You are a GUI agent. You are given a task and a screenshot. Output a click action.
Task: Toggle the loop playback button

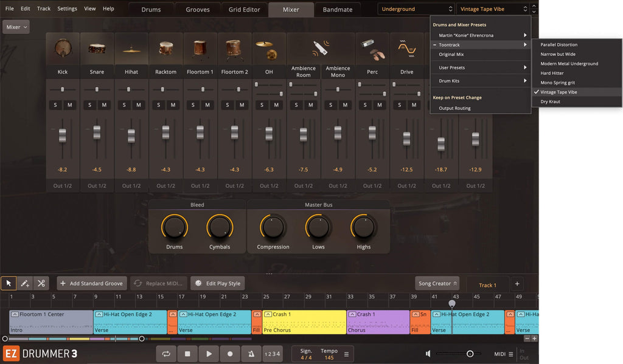tap(166, 354)
